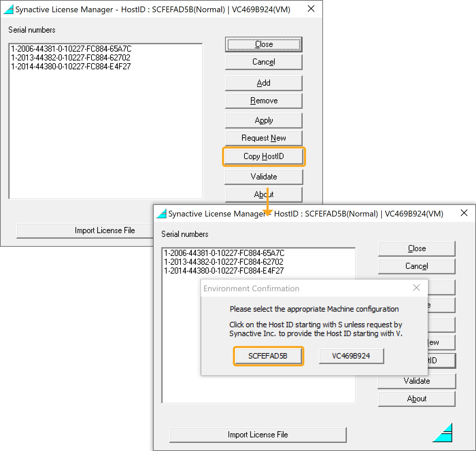The image size is (476, 451).
Task: Click Apply button in back window
Action: click(x=263, y=121)
